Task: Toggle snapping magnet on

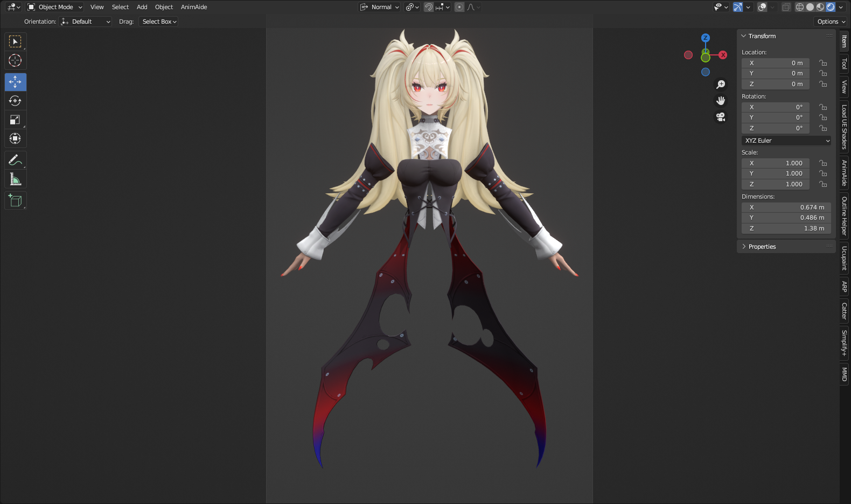Action: pos(429,7)
